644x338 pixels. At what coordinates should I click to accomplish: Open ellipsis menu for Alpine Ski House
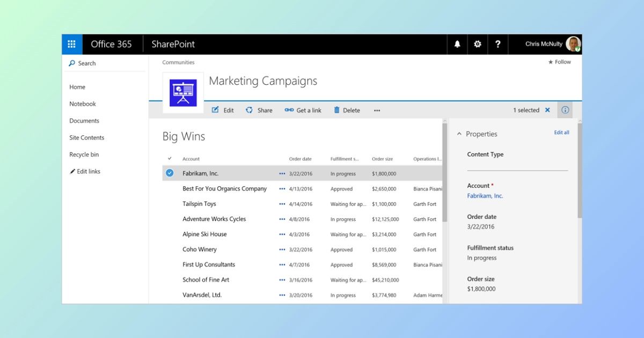(282, 234)
